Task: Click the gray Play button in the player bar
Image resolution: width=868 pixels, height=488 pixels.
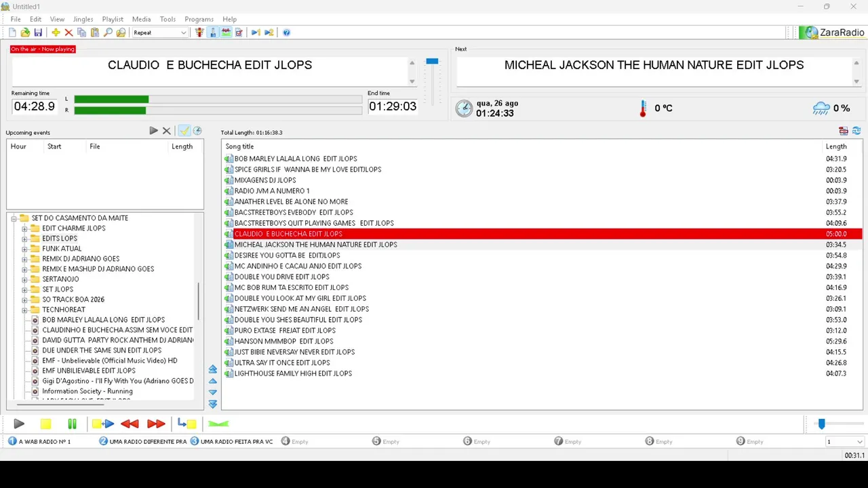Action: (19, 424)
